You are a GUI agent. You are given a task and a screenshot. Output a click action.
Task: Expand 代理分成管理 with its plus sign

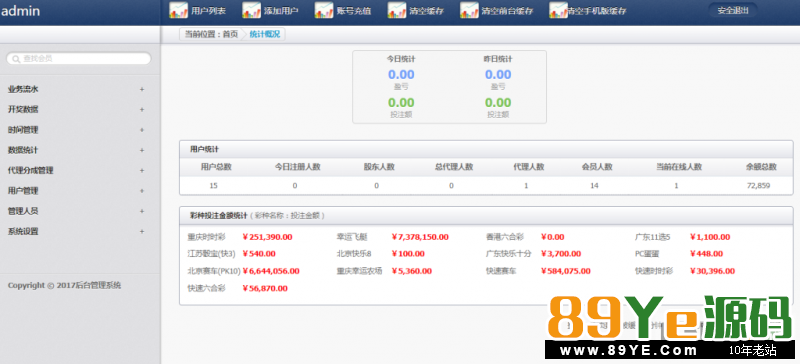142,171
